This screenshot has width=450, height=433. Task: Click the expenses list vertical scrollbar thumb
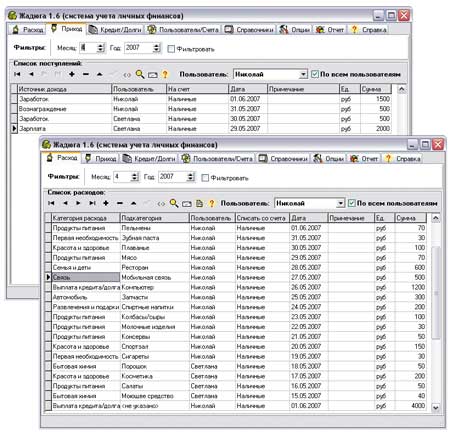[435, 293]
